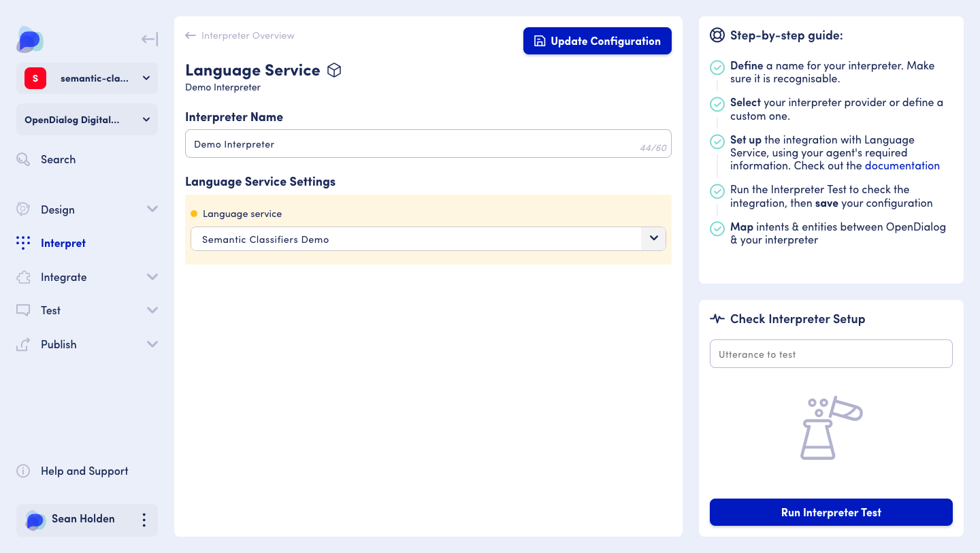This screenshot has height=553, width=980.
Task: Click the Help and Support info icon
Action: (x=23, y=471)
